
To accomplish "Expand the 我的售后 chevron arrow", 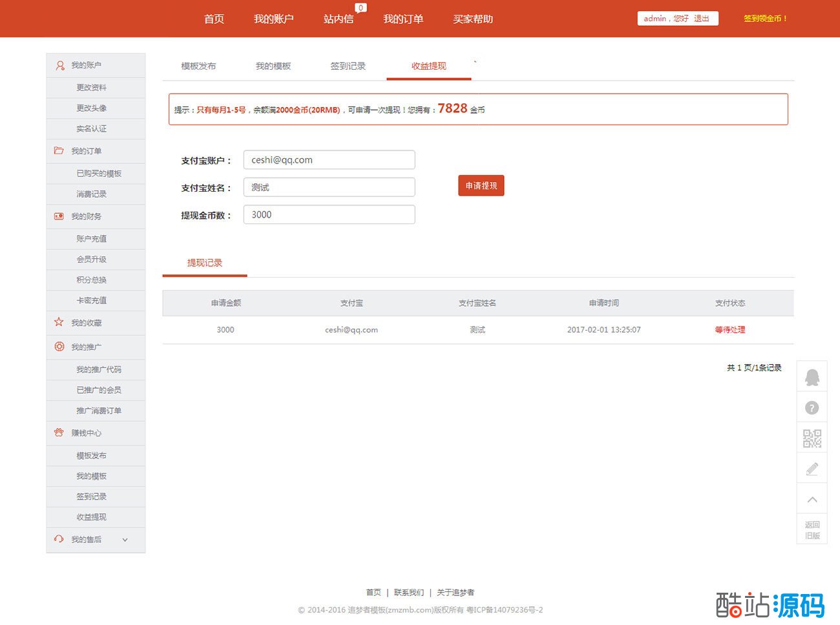I will click(125, 540).
